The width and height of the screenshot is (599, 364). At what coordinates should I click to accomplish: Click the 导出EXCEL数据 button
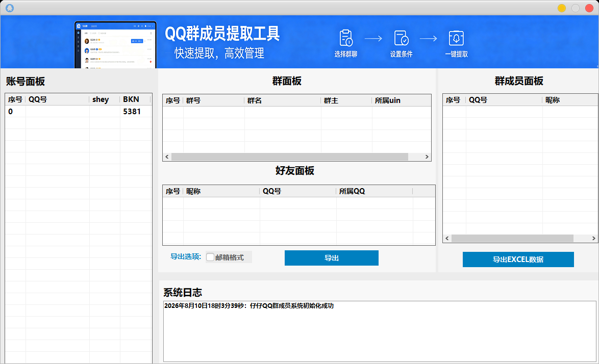point(518,259)
